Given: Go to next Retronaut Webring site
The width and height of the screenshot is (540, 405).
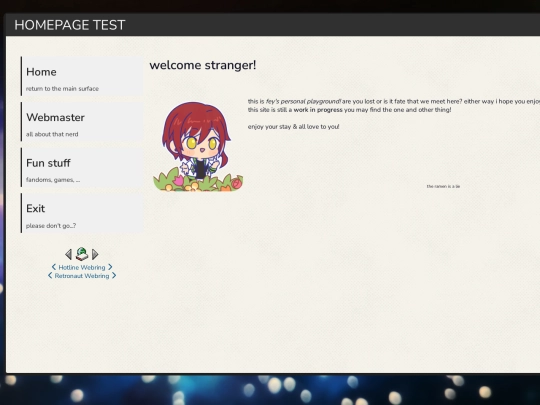Looking at the screenshot, I should point(114,276).
